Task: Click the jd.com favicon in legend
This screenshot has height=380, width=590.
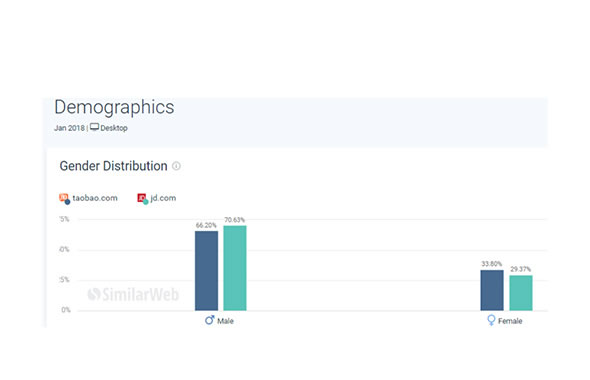Action: click(142, 198)
